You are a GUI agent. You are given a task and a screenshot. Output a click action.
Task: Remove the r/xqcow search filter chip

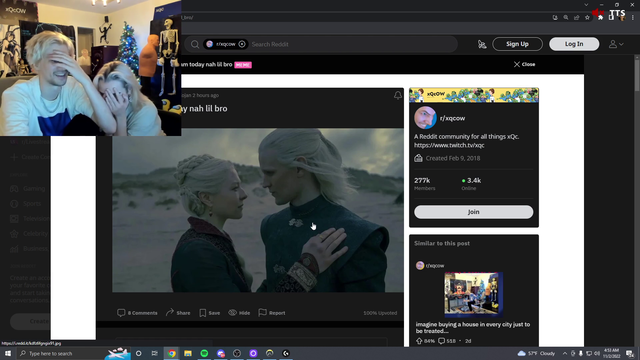click(x=242, y=44)
